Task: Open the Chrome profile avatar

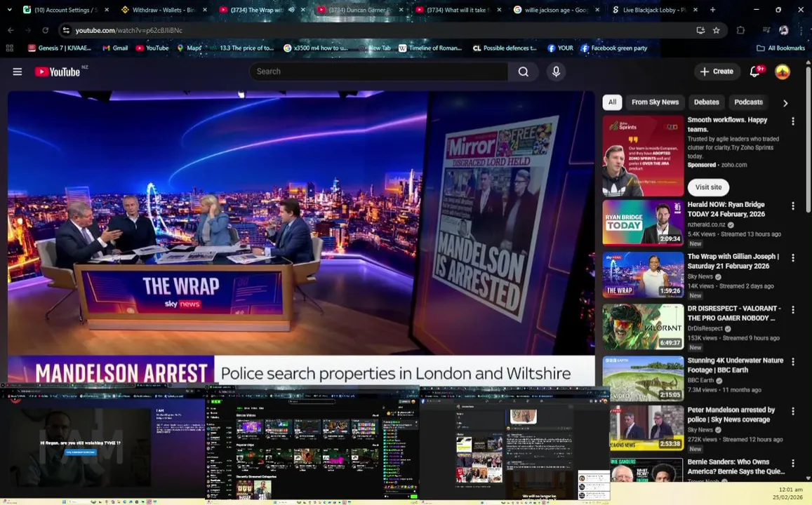Action: point(784,30)
